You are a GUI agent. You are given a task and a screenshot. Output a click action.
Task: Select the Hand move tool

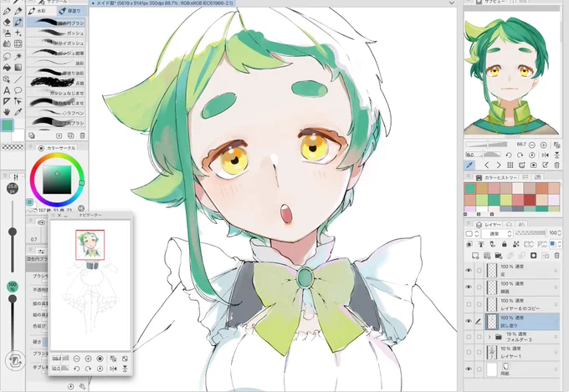(7, 112)
